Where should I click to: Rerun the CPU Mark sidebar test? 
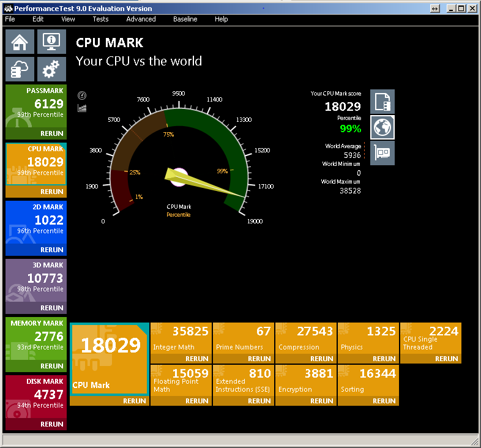(36, 192)
